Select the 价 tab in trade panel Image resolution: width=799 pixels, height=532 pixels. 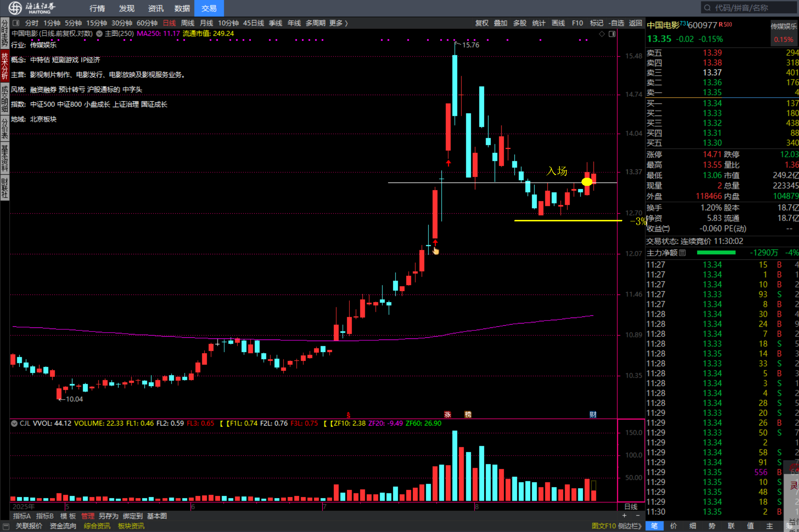tap(673, 526)
